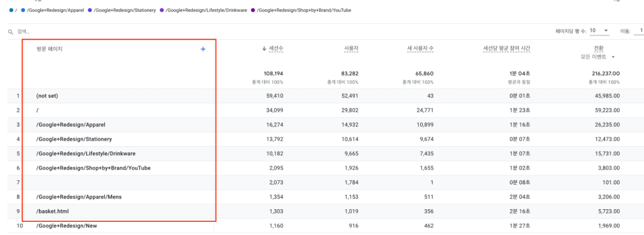Click the /Google+Redesign/Stationery legend label
This screenshot has width=644, height=235.
click(x=125, y=10)
